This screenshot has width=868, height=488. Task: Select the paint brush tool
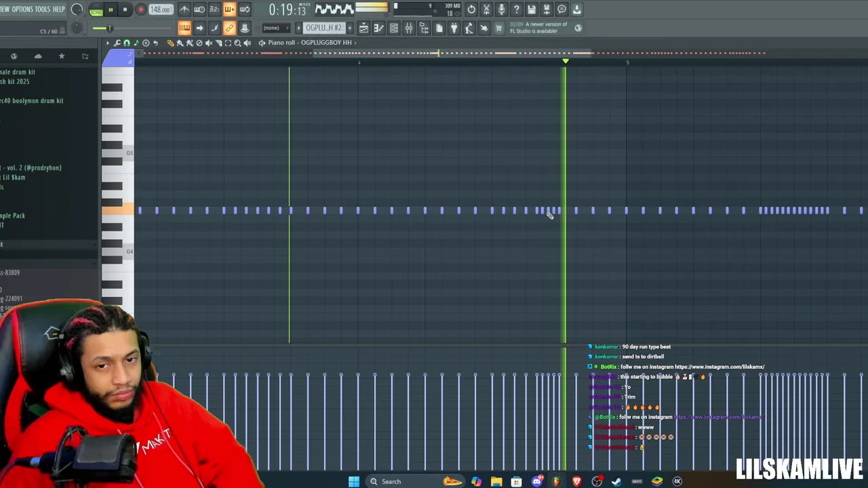click(x=180, y=43)
